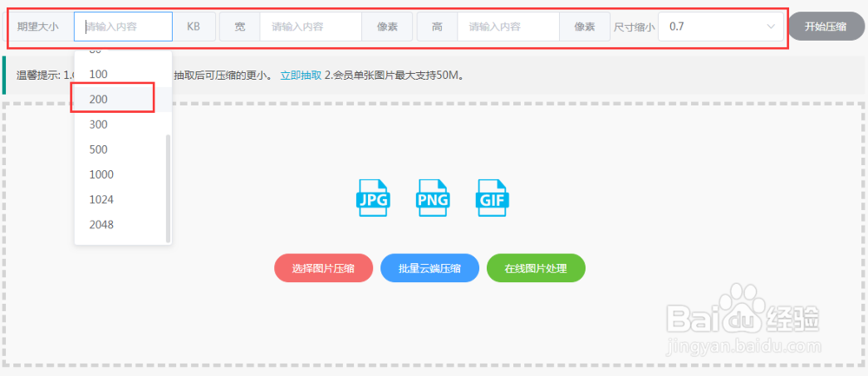The height and width of the screenshot is (376, 868).
Task: Focus the 宽 width pixel input field
Action: click(311, 27)
